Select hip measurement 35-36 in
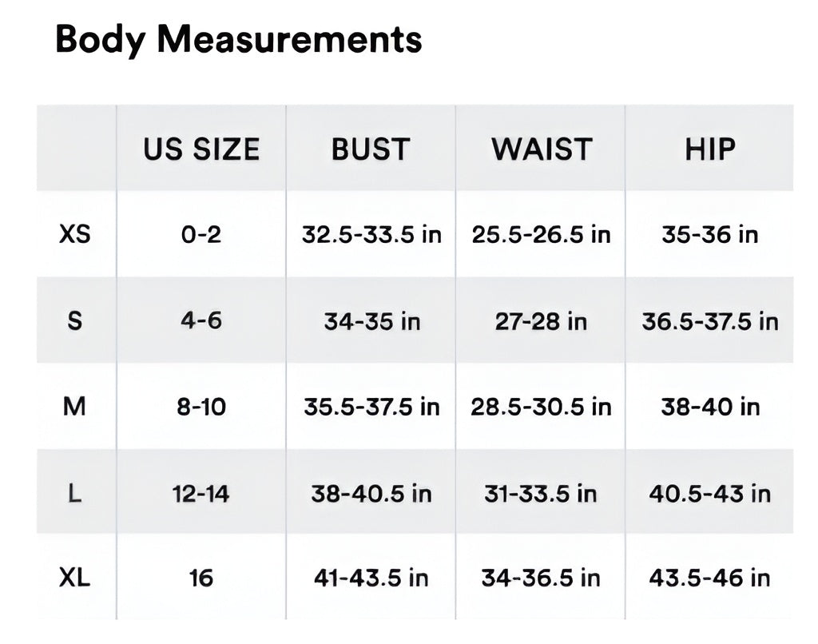818x644 pixels. [x=709, y=235]
